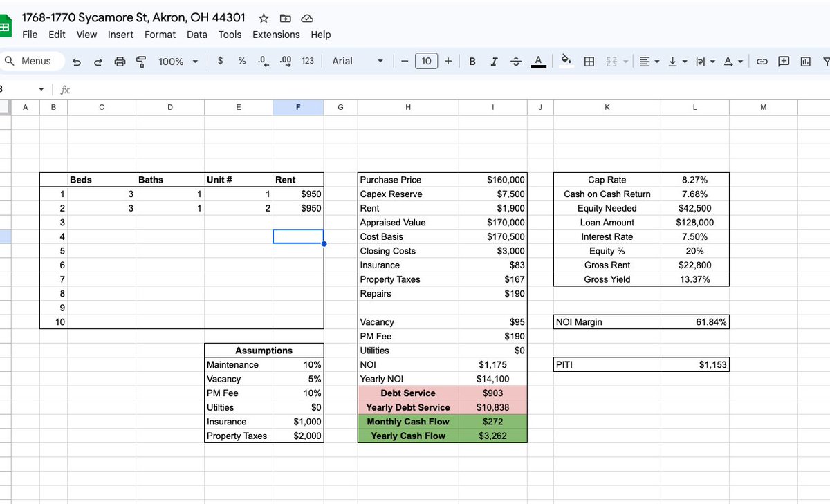
Task: Click the undo icon
Action: click(77, 61)
